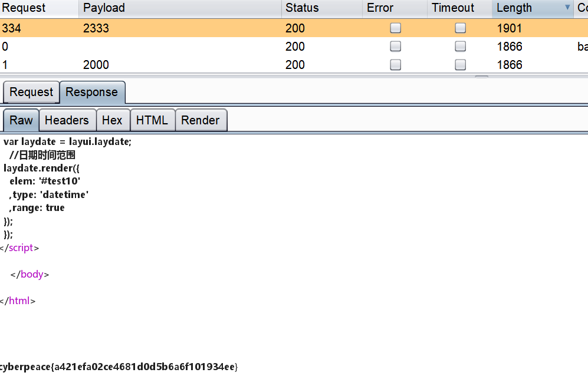Toggle Error checkbox for request 334

395,28
